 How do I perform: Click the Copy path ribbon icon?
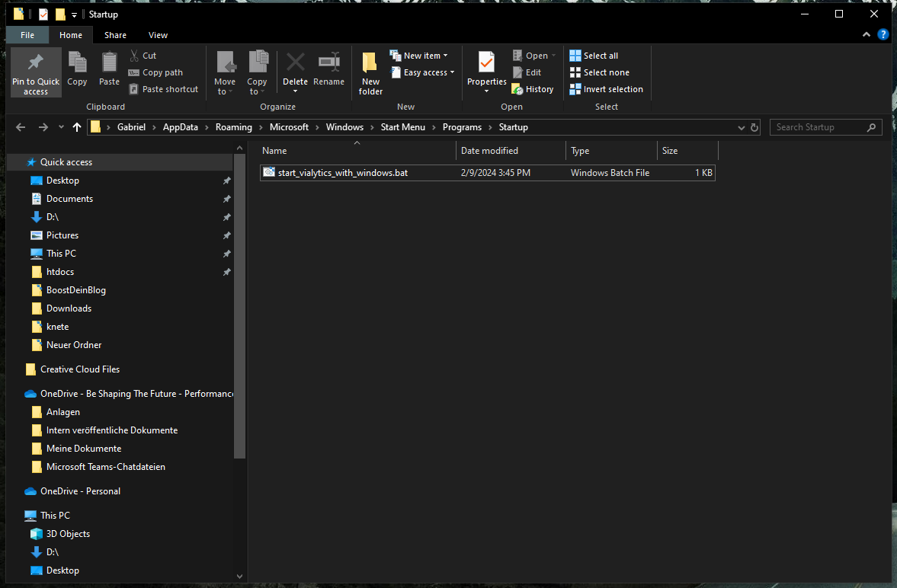[156, 72]
